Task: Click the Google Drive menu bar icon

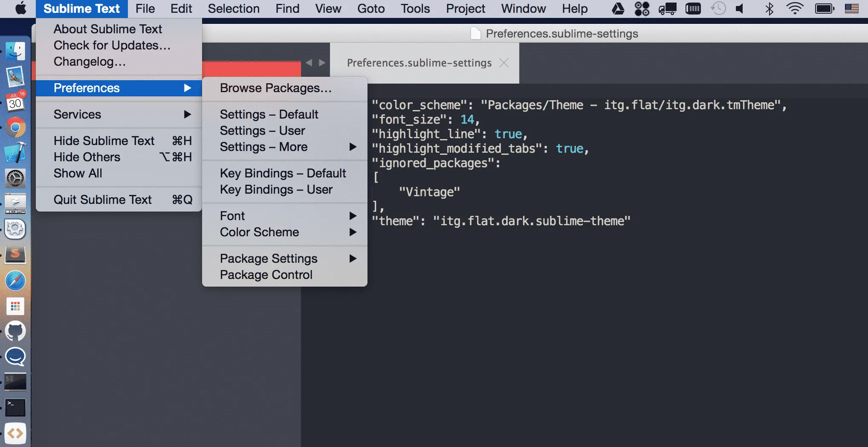Action: (x=618, y=9)
